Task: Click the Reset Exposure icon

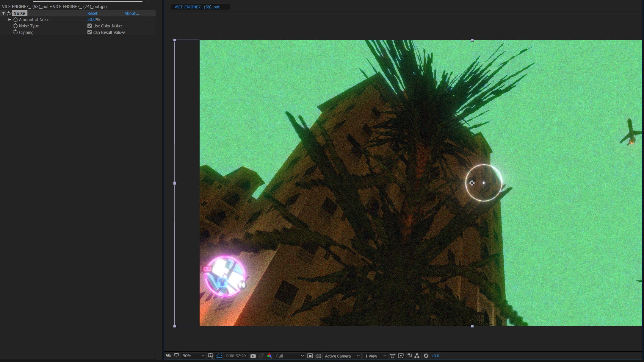Action: (426, 356)
